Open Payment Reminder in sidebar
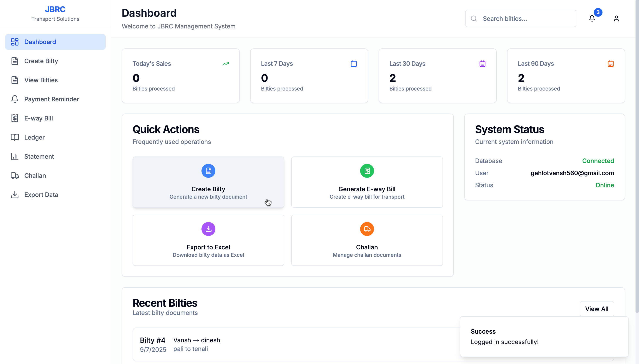This screenshot has height=364, width=639. (51, 99)
